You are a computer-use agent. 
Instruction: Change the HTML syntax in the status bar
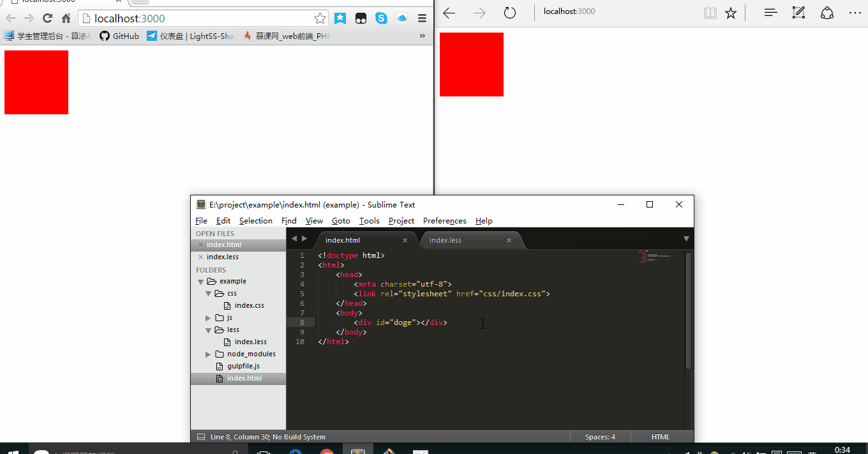pos(661,437)
